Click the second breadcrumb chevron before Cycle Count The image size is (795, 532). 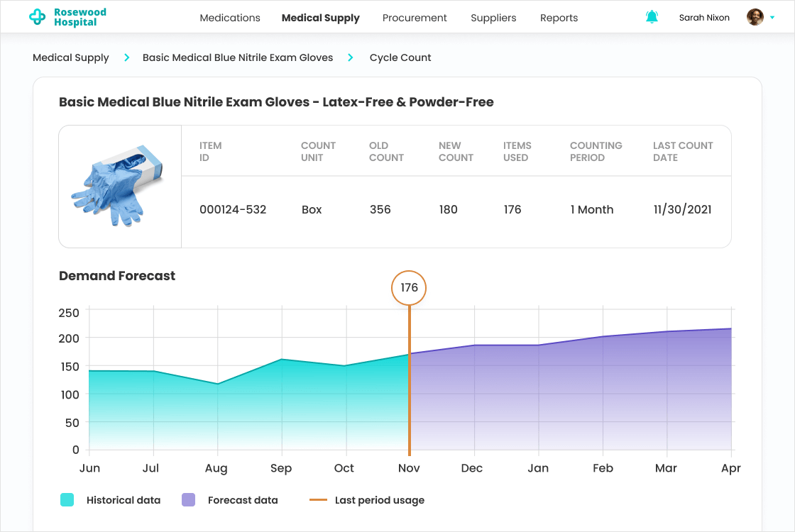coord(351,57)
